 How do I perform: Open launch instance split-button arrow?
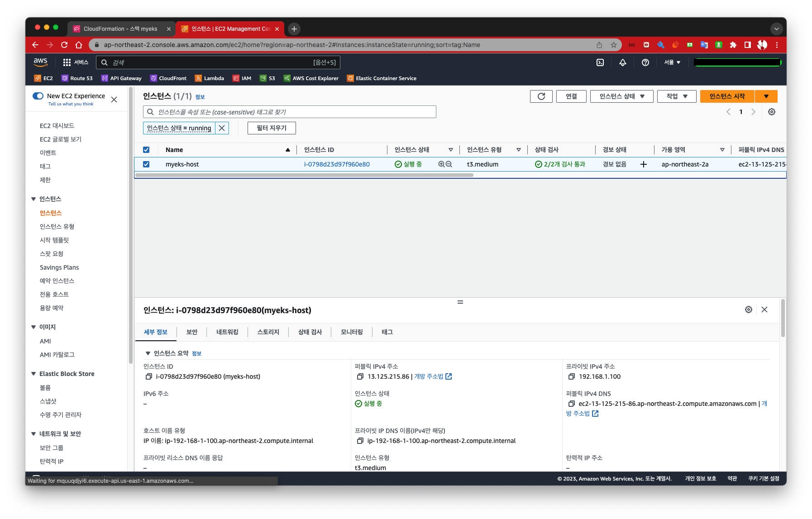click(x=766, y=96)
